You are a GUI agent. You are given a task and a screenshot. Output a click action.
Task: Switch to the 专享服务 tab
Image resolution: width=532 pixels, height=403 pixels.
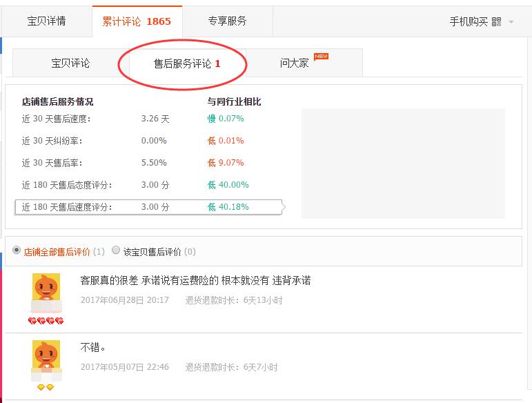pyautogui.click(x=227, y=21)
